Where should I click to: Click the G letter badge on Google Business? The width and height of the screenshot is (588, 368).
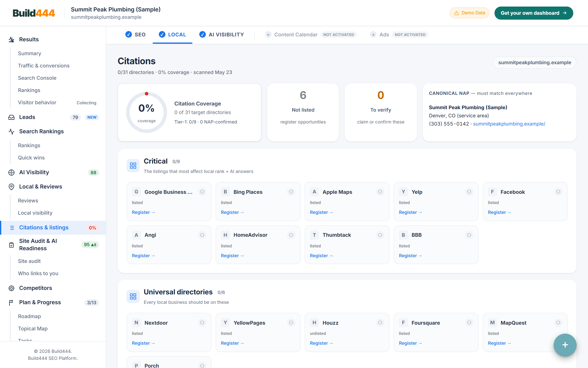click(136, 192)
